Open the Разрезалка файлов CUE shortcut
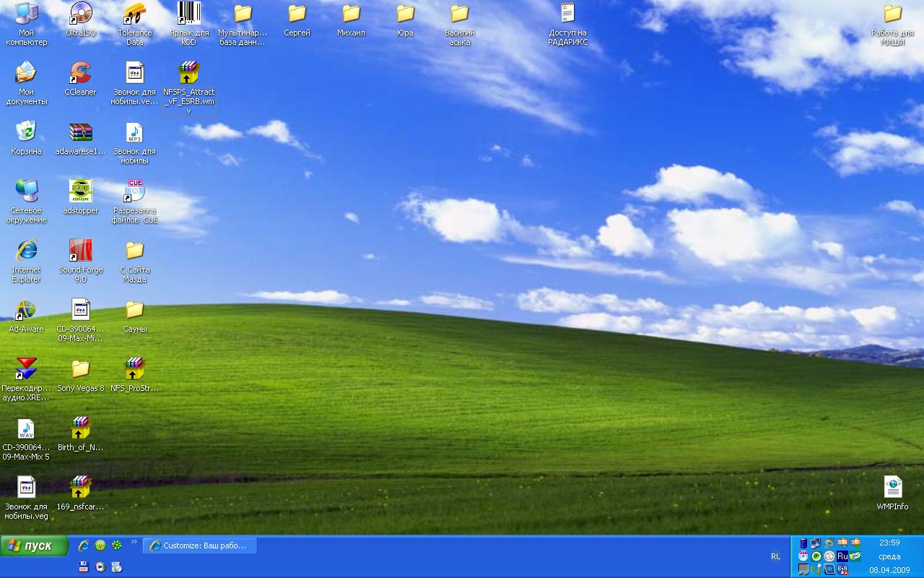 click(135, 202)
